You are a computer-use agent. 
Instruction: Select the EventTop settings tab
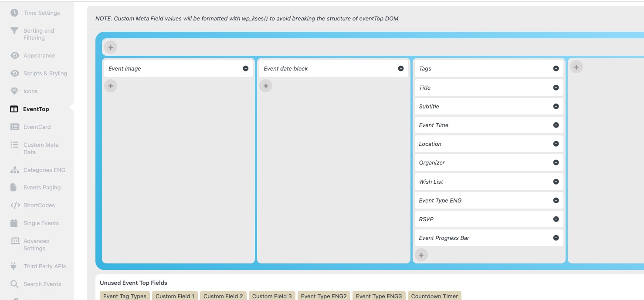tap(37, 109)
